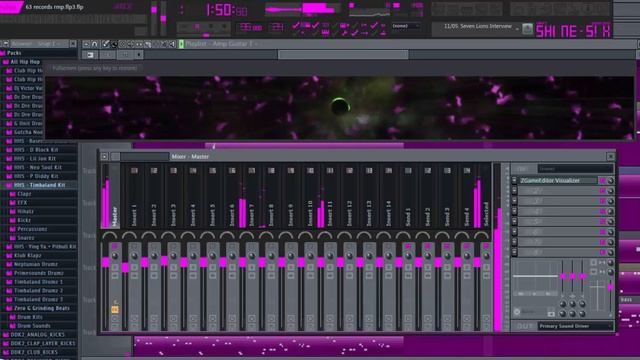Click the Playlist horizontal scrollbar thumb
The image size is (640, 360).
(343, 55)
